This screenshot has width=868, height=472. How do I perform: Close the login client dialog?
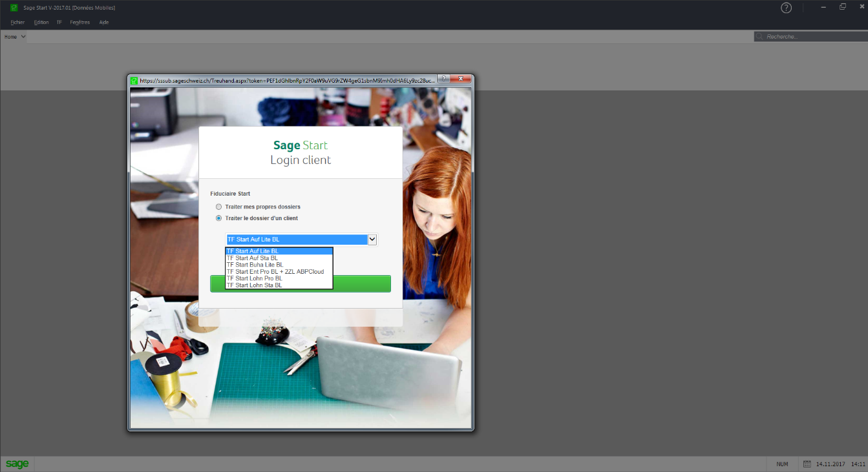click(461, 78)
